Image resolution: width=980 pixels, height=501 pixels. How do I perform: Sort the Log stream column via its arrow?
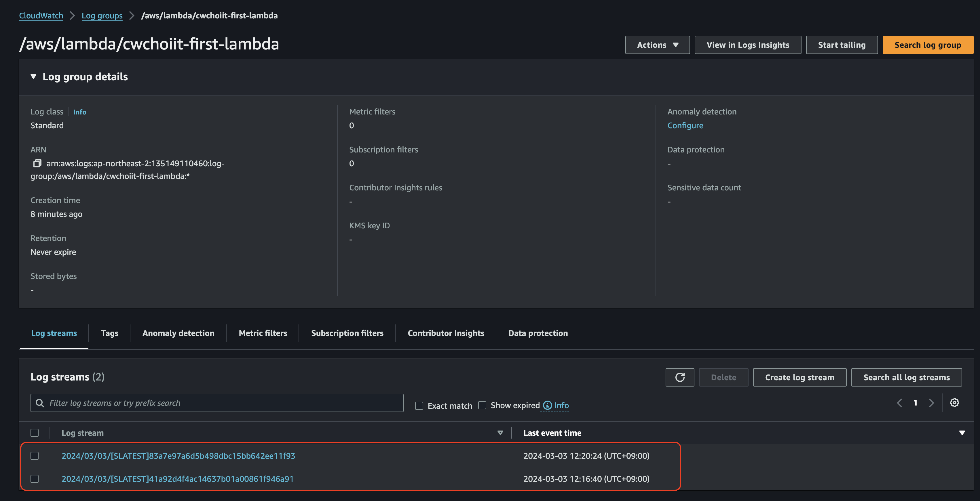[500, 433]
